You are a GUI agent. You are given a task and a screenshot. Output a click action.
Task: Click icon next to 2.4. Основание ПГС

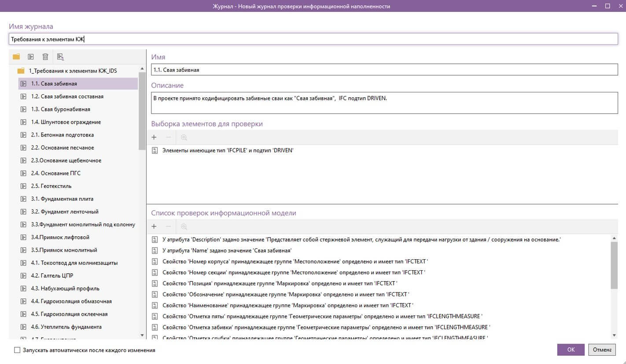[23, 173]
